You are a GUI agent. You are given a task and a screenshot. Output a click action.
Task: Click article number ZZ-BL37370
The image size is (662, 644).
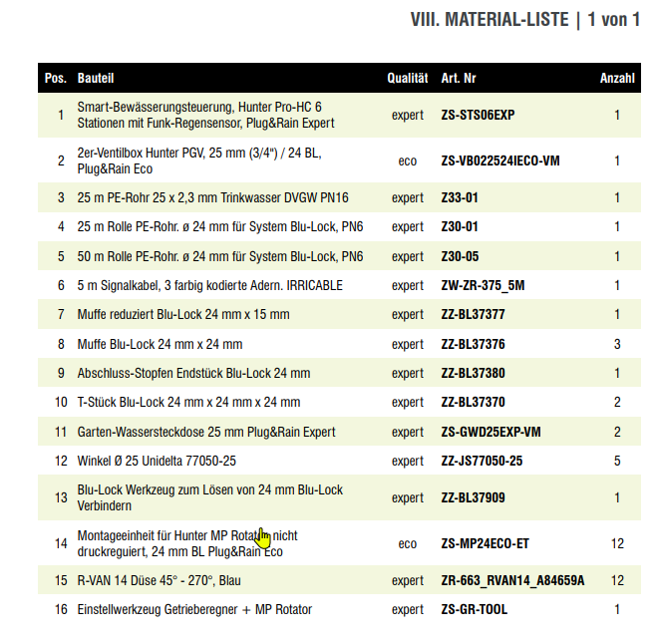[473, 402]
